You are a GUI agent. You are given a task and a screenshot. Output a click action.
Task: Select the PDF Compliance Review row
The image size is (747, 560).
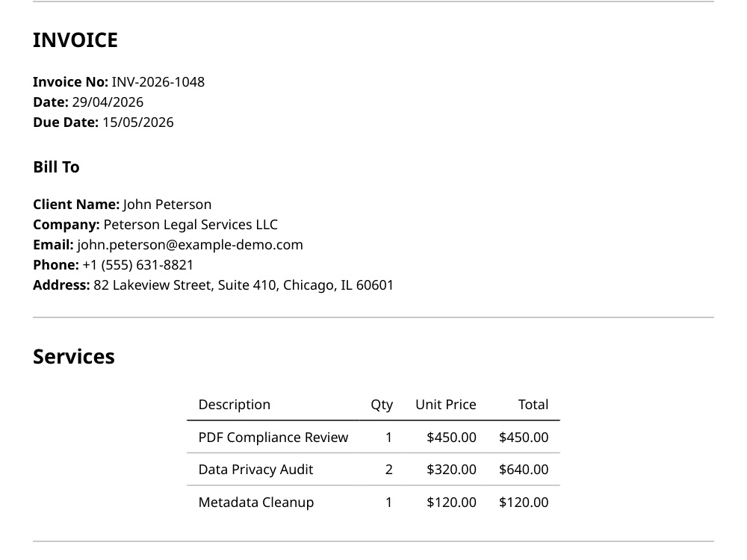point(373,437)
